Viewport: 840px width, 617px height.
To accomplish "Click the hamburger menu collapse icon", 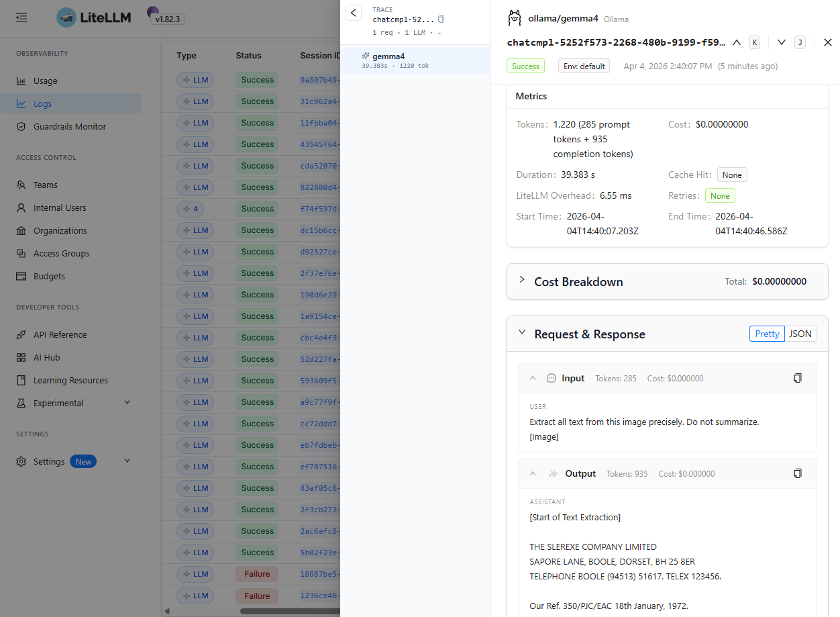I will point(21,17).
